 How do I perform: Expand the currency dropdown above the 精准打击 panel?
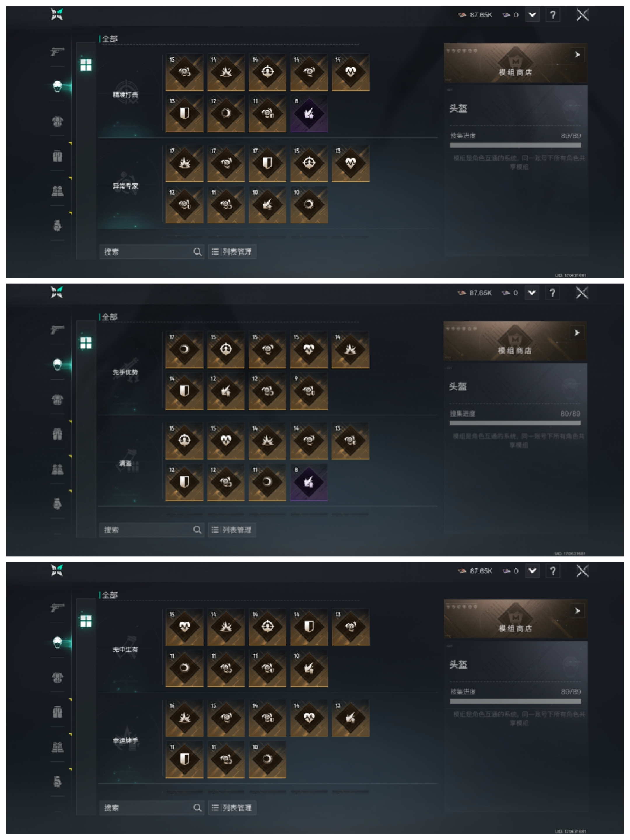pyautogui.click(x=532, y=15)
